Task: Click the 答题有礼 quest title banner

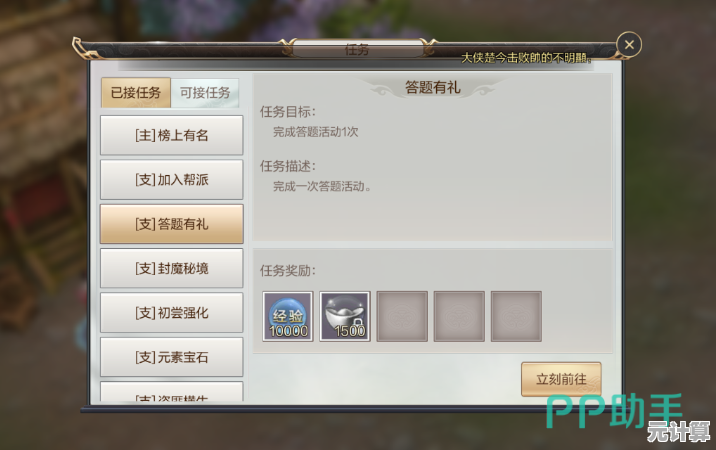Action: coord(432,87)
